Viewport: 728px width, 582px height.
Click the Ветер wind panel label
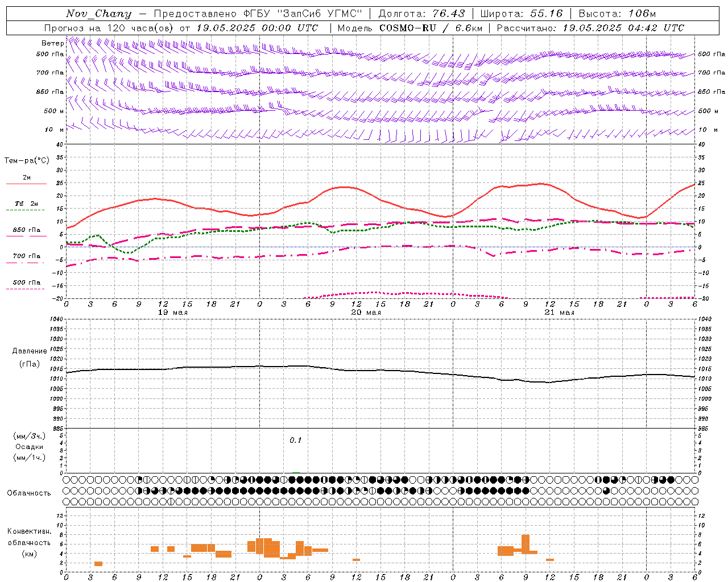(x=52, y=43)
